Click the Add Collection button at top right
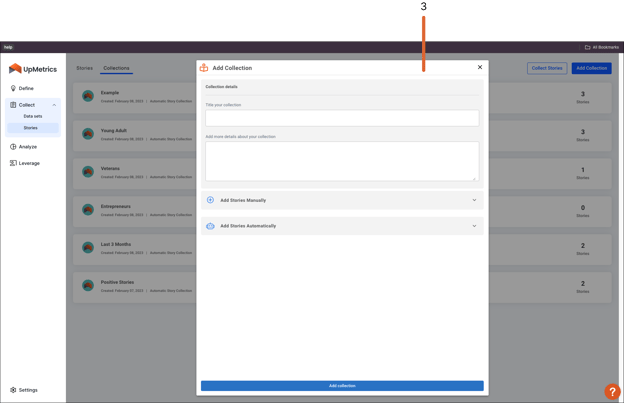The width and height of the screenshot is (624, 403). [592, 68]
